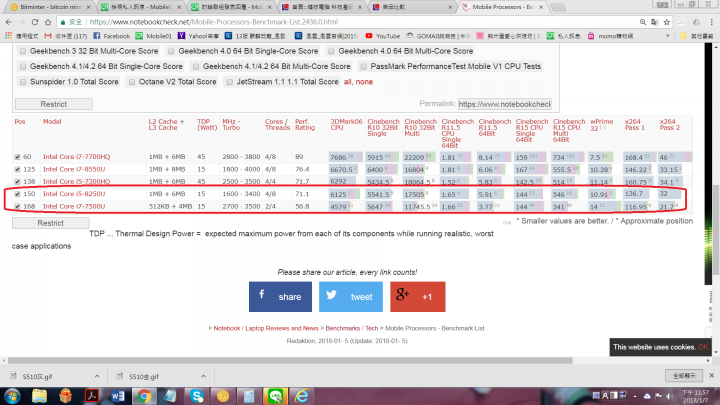The image size is (720, 405).
Task: Switch to the 商品比較 tab
Action: click(x=412, y=7)
